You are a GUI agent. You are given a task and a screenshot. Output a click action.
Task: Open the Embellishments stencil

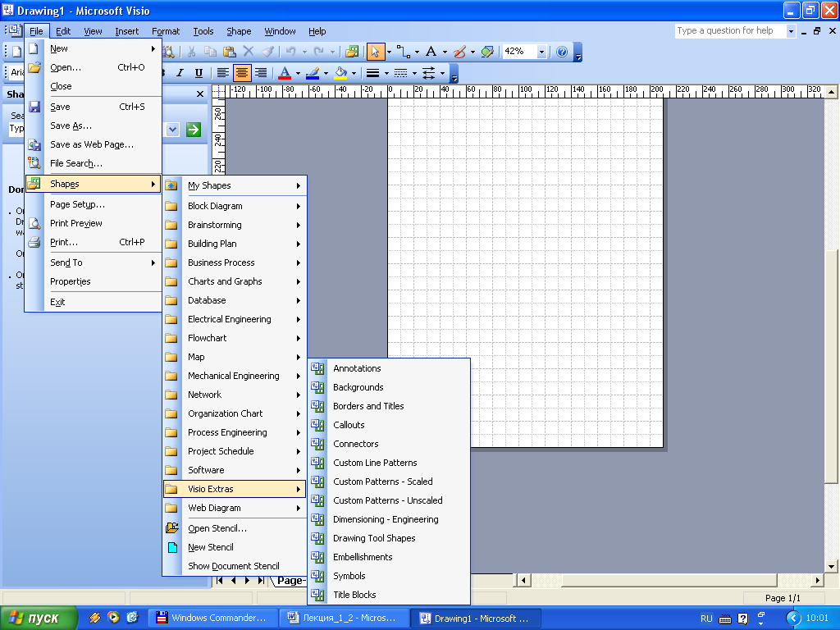tap(389, 557)
